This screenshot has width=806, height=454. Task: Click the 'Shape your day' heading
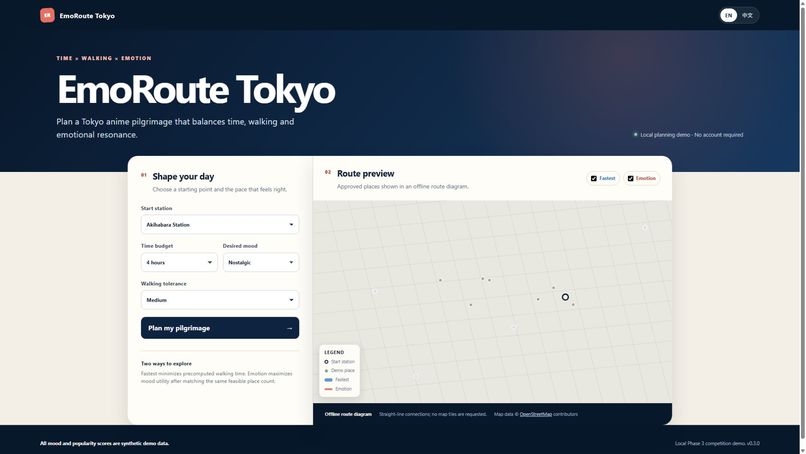[183, 176]
